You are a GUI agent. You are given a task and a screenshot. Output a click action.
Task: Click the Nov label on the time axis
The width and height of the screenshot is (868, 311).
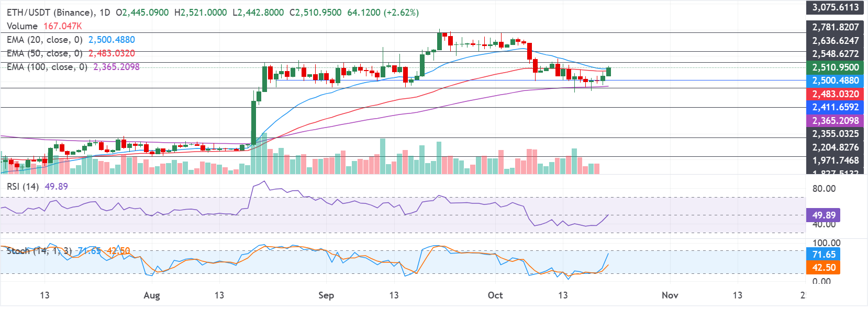[670, 295]
